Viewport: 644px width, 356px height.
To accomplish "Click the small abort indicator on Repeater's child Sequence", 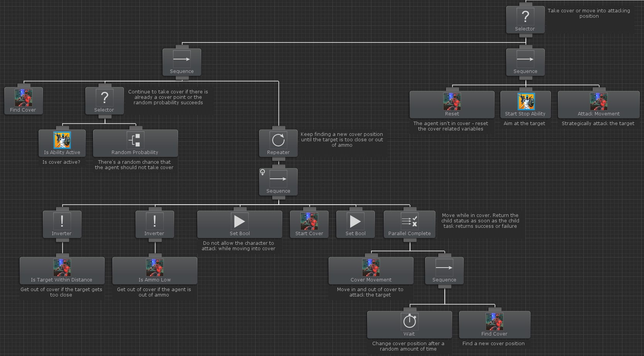I will pyautogui.click(x=263, y=172).
